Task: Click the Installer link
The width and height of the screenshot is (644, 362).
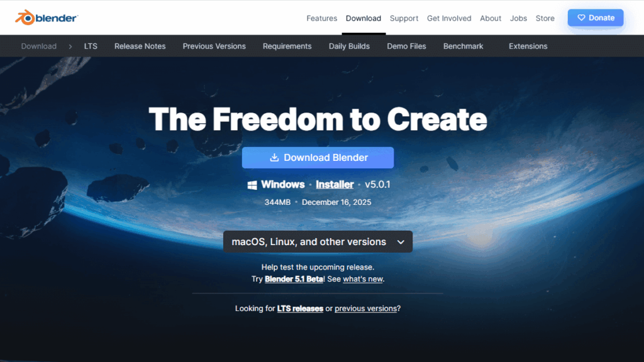Action: coord(335,185)
